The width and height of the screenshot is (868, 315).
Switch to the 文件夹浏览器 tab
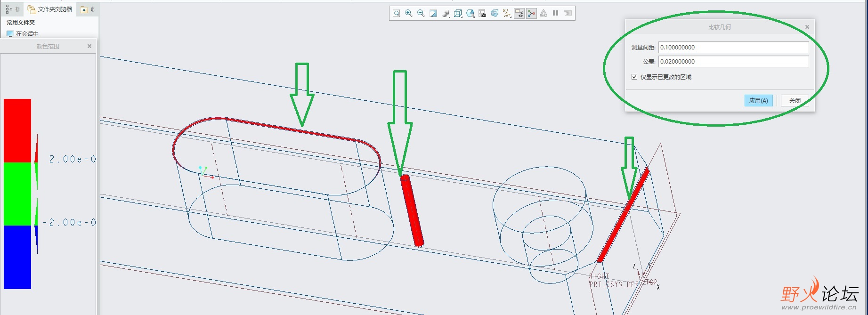[50, 9]
